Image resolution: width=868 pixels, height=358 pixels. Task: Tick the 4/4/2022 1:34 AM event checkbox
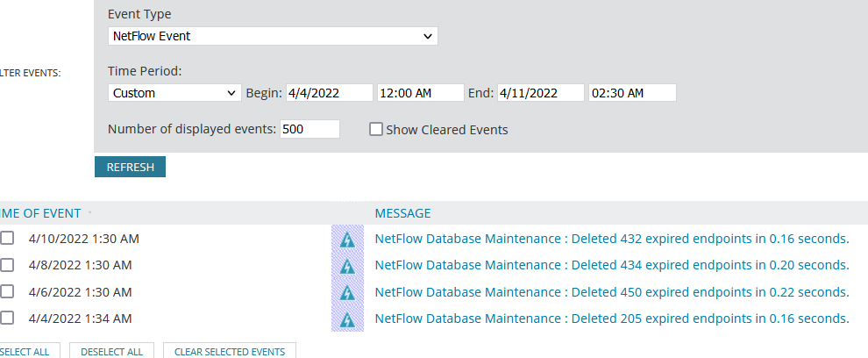point(7,319)
